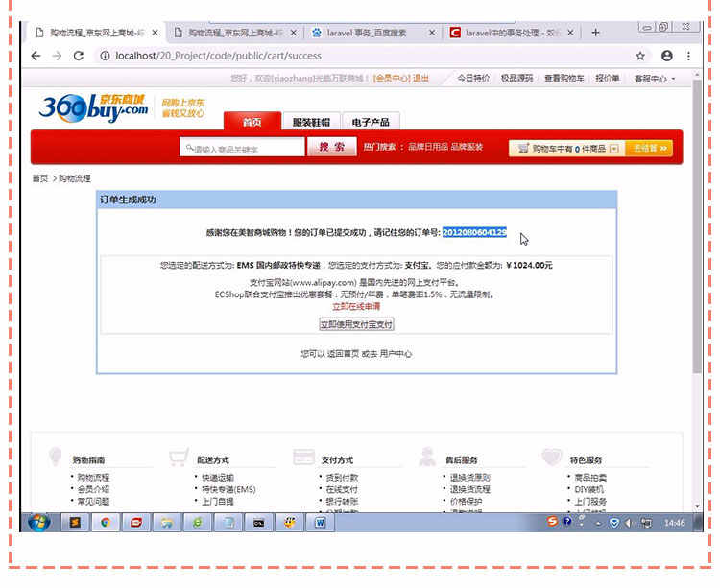Click 首页 in the breadcrumb

click(40, 178)
